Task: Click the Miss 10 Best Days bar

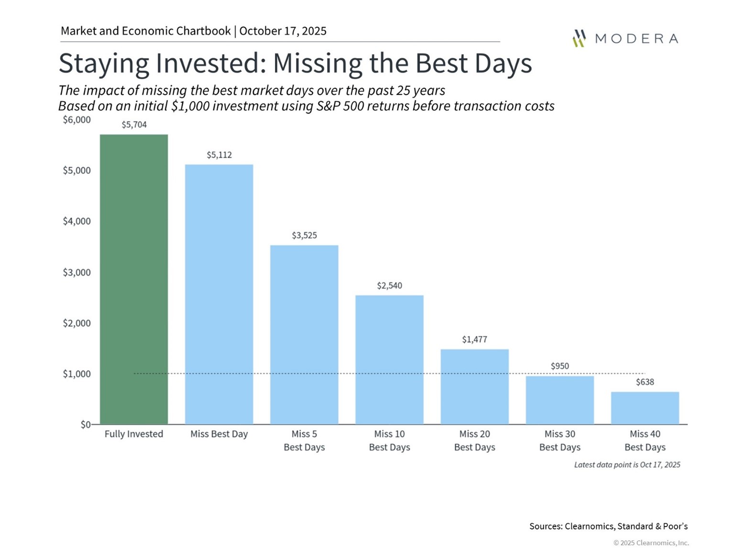Action: click(389, 359)
